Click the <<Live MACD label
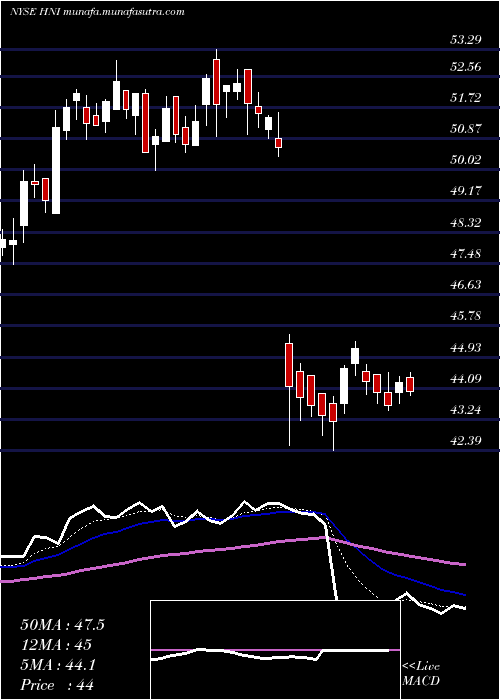500x700 pixels. point(421,674)
